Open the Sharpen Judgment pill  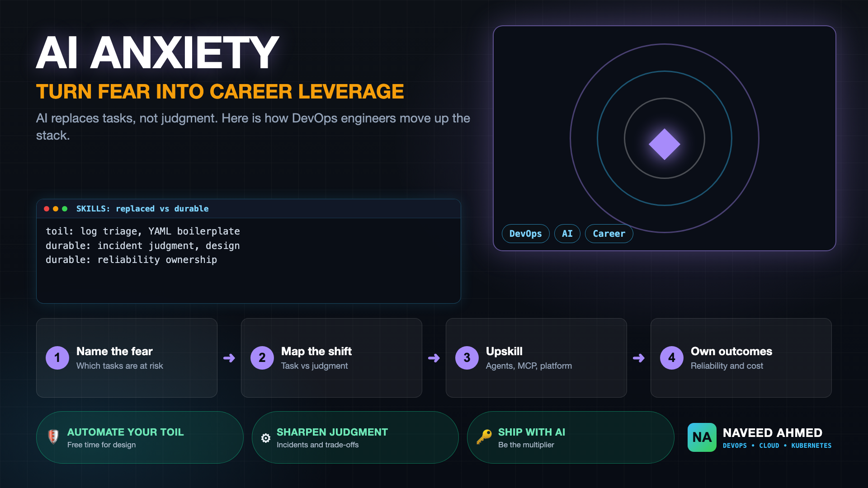coord(355,437)
